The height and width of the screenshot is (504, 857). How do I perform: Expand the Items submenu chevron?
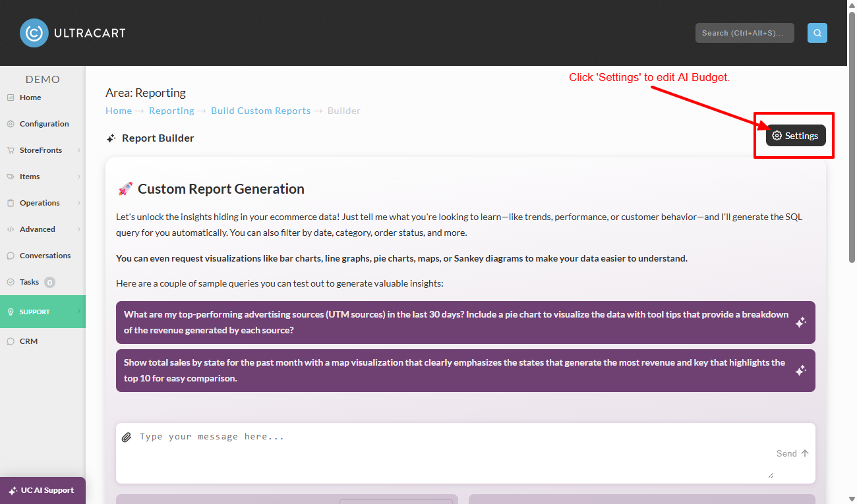[79, 177]
